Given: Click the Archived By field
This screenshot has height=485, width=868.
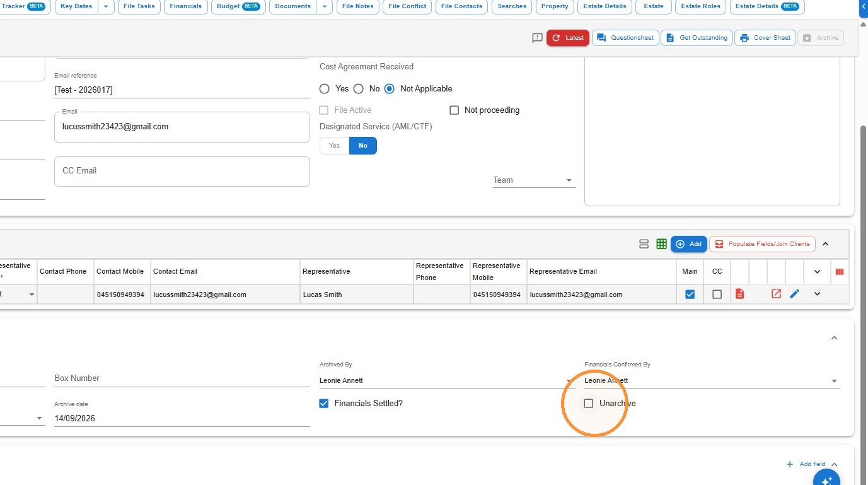Looking at the screenshot, I should 447,380.
